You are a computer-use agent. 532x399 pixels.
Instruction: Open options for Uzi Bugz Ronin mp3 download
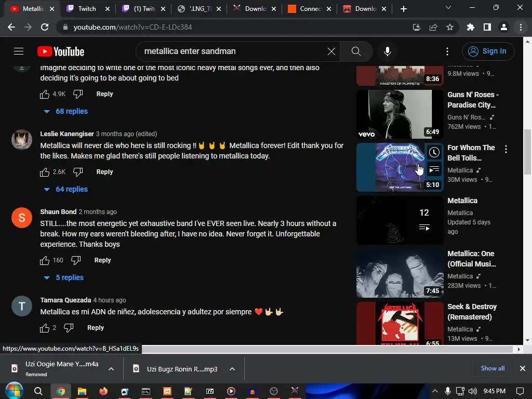click(232, 369)
